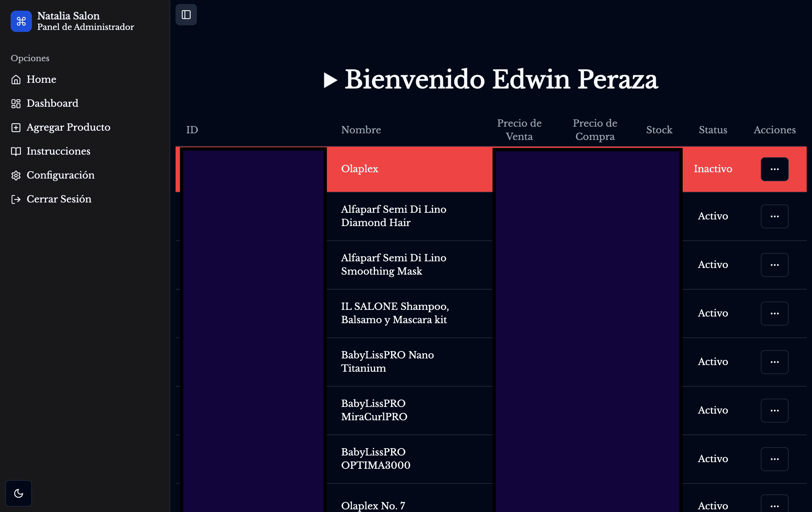Click the Instrucciones book icon
The width and height of the screenshot is (812, 512).
(16, 151)
